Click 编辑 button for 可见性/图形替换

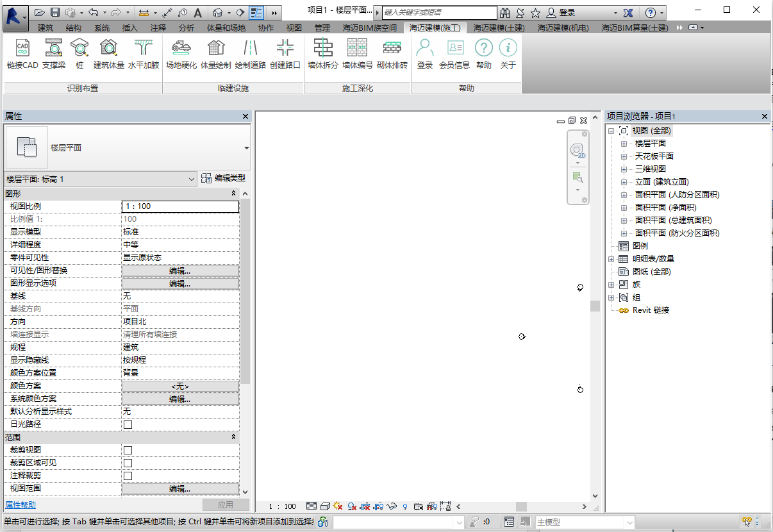pyautogui.click(x=180, y=270)
